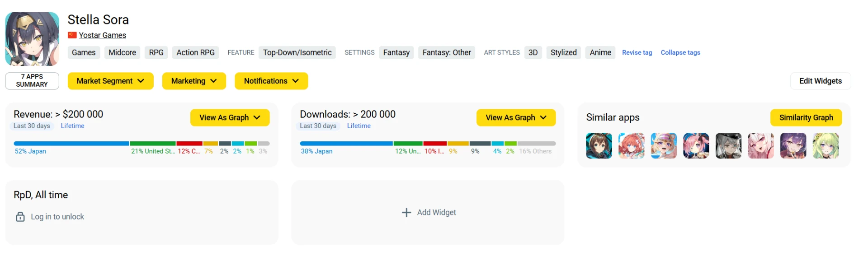Click the plus icon to add widget
The image size is (868, 256).
(x=406, y=213)
